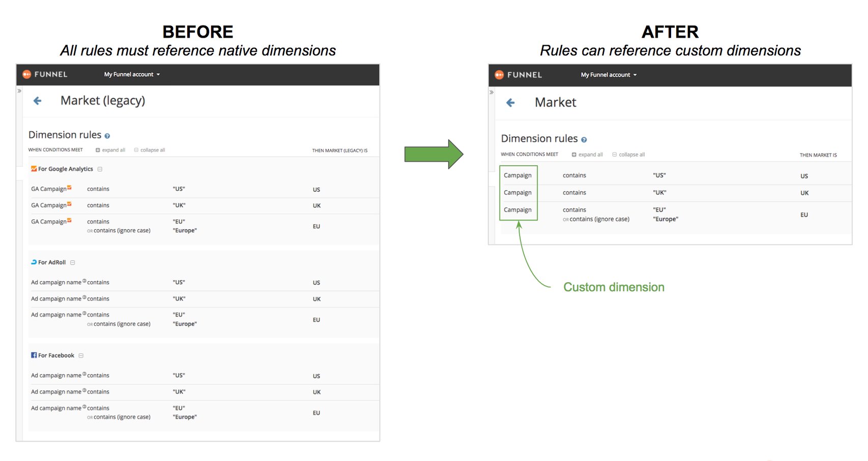Click contains (ignore case) in Google Analytics group

[122, 231]
